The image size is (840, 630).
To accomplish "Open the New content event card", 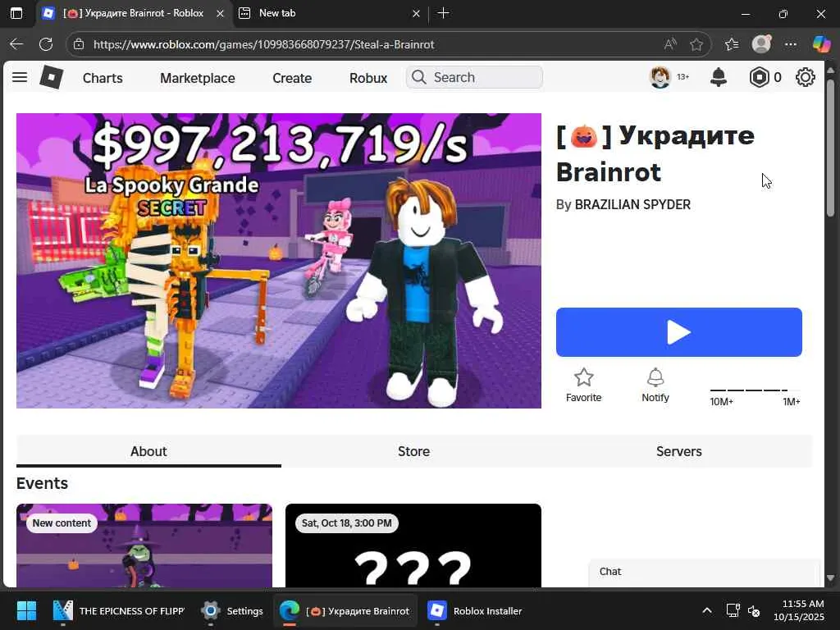I will pyautogui.click(x=144, y=546).
